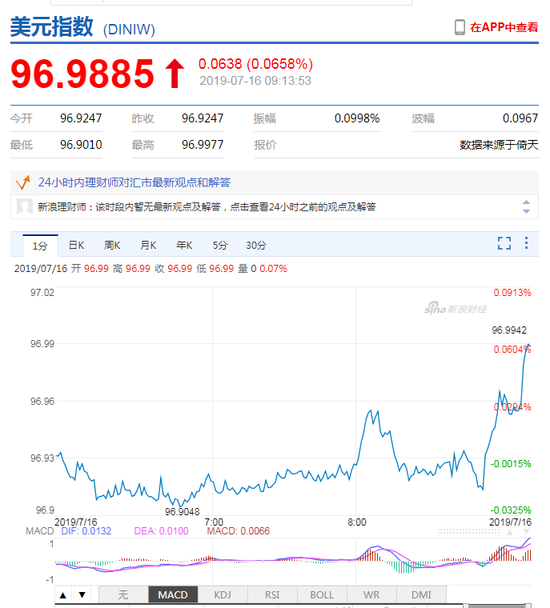Screen dimensions: 550x608
Task: Open the 24小时内理财师对汇市最新观点和解答 link
Action: pos(134,182)
